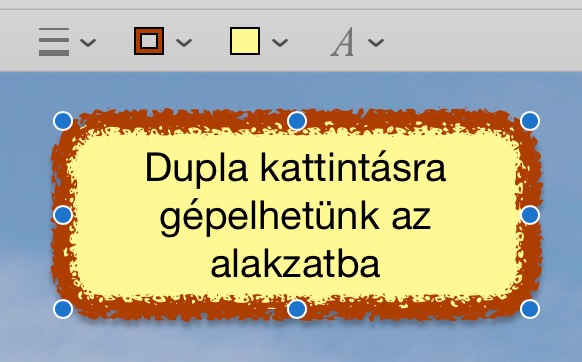Screen dimensions: 582x362
Task: Click the 'Dupla kattintásra' text line
Action: [295, 169]
